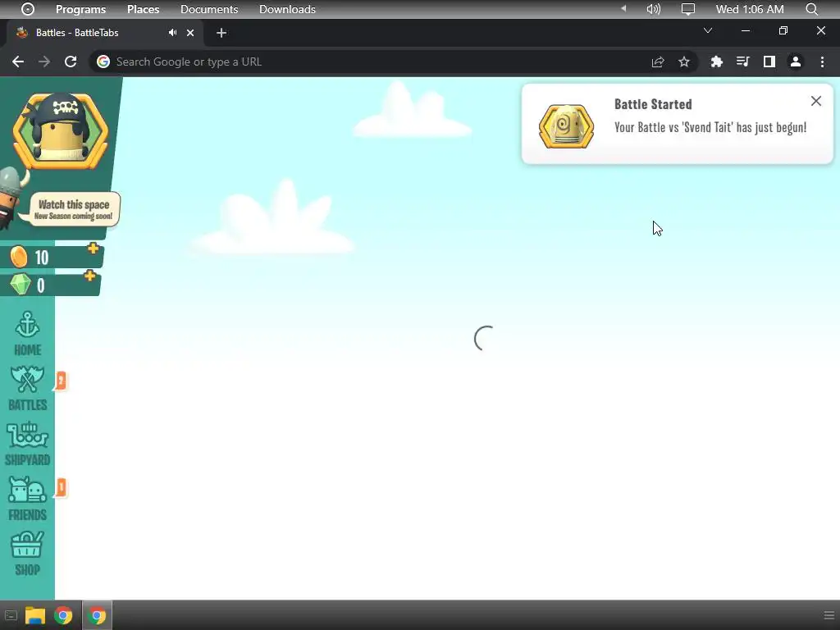This screenshot has width=840, height=630.
Task: Toggle the browser side panel
Action: click(x=769, y=62)
